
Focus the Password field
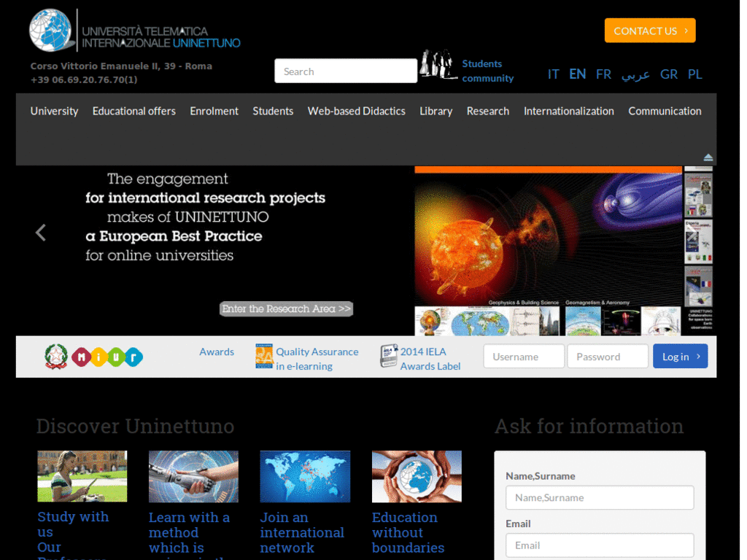tap(608, 356)
